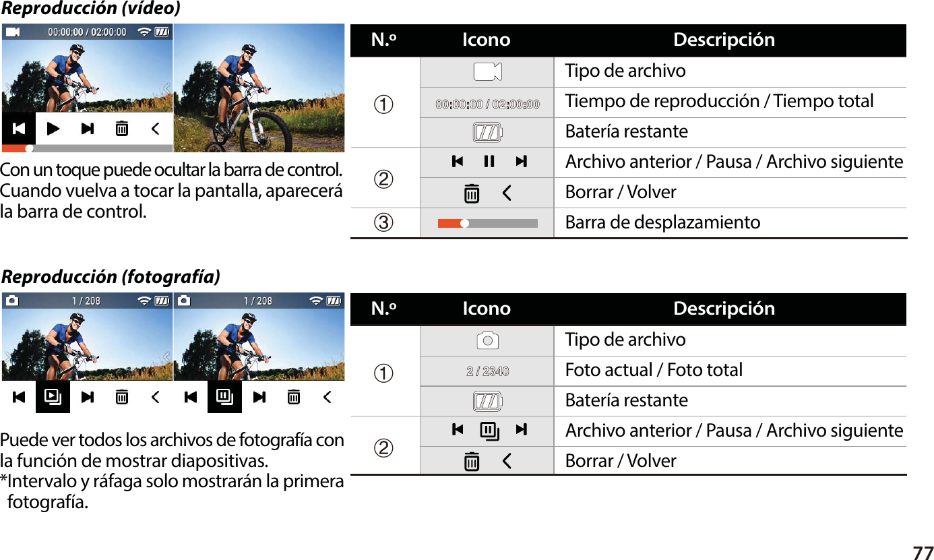Click battery icon on first photo screenshot
934x560 pixels.
point(162,301)
